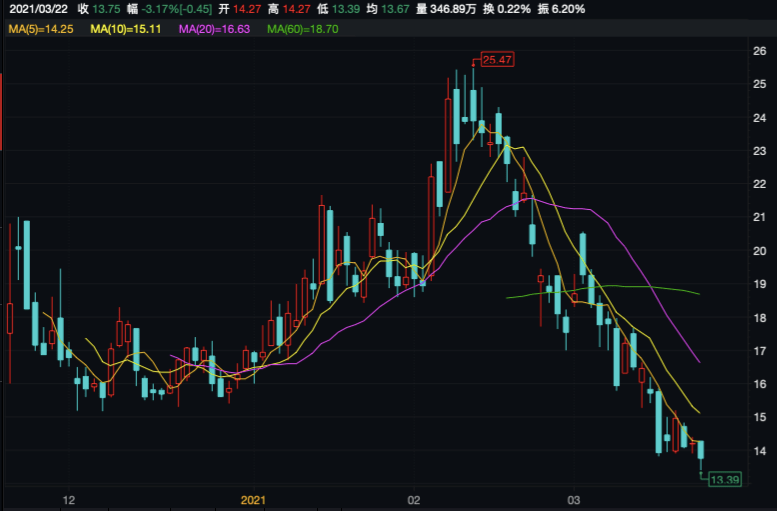Screen dimensions: 777x511
Task: Toggle the green MA(60)=18.70 label
Action: [x=303, y=29]
